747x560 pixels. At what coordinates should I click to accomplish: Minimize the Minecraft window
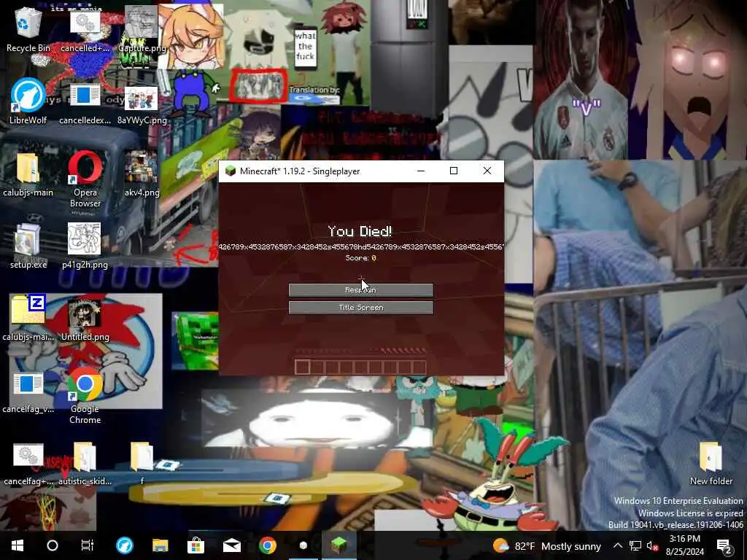tap(421, 171)
